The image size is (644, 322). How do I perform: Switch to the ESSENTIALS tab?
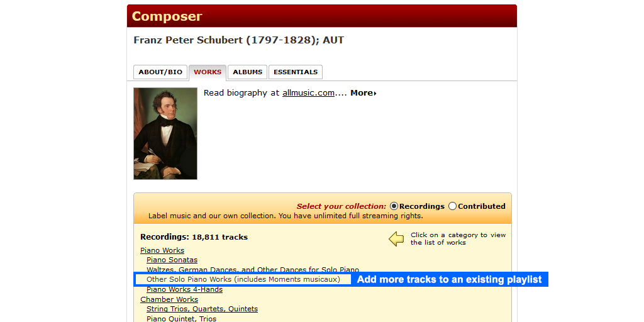(296, 72)
